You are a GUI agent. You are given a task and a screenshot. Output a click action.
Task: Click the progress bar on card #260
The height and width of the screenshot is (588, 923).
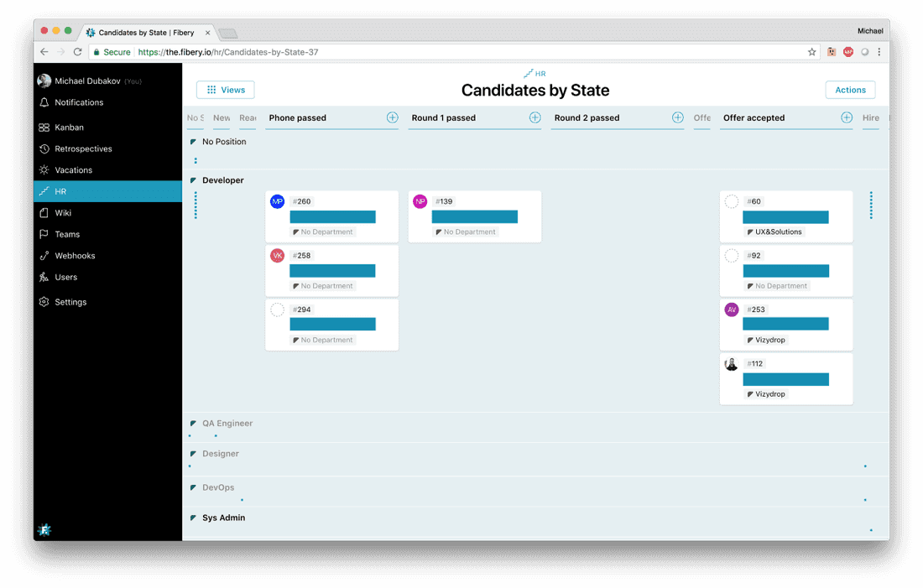click(331, 216)
